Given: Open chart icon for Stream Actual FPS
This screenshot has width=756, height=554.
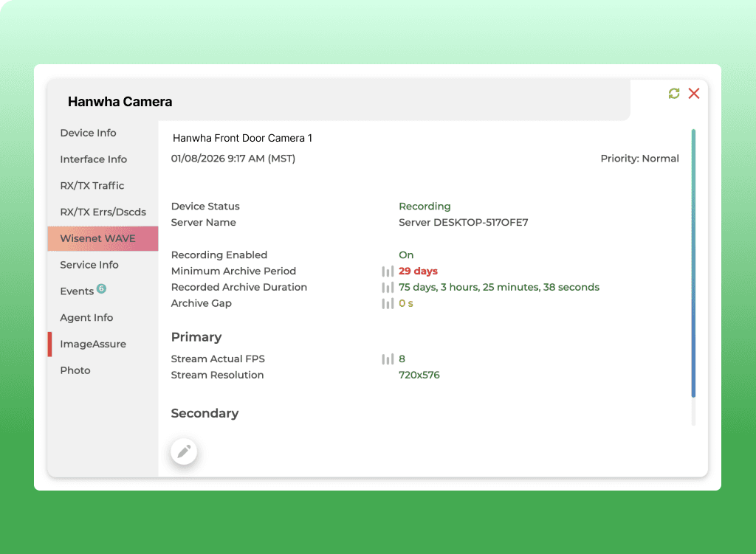Looking at the screenshot, I should click(x=388, y=359).
